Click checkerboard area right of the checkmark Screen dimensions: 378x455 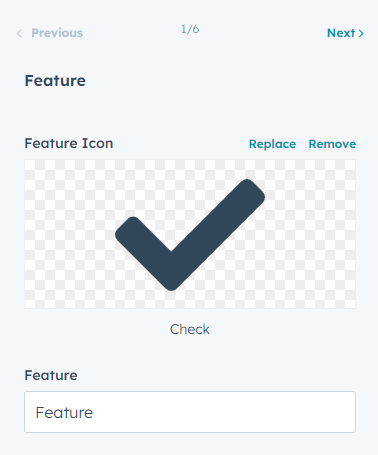click(x=311, y=234)
